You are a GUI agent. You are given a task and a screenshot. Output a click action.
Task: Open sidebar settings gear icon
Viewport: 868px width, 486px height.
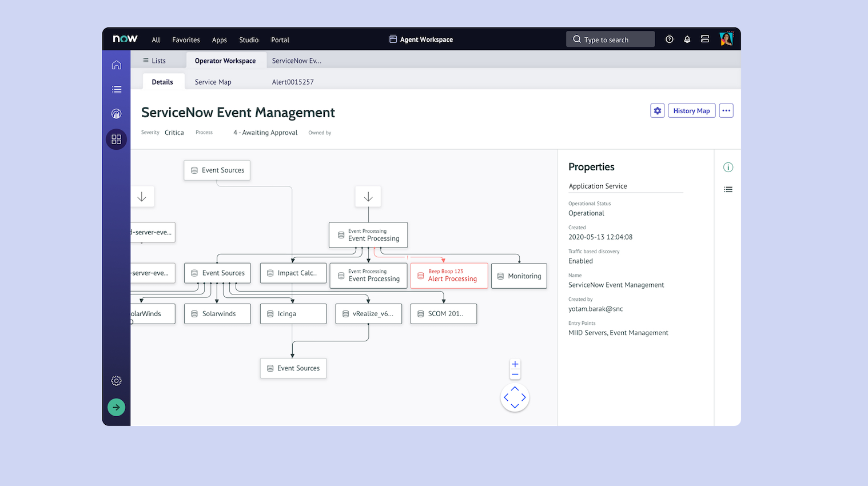point(117,381)
